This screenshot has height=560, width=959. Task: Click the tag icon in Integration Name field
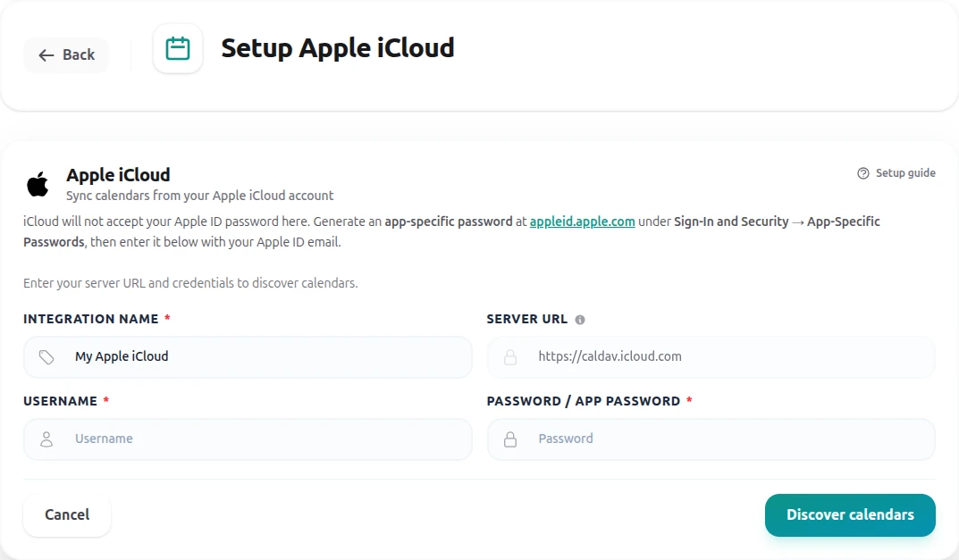tap(46, 357)
